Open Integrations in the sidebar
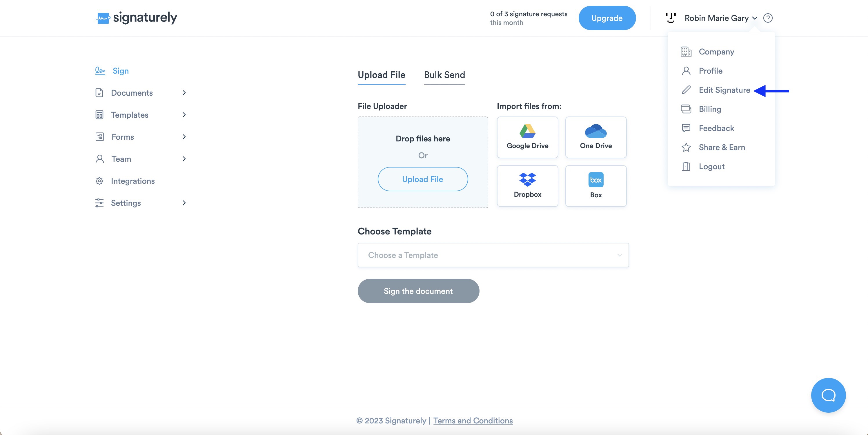This screenshot has width=868, height=435. pyautogui.click(x=133, y=181)
